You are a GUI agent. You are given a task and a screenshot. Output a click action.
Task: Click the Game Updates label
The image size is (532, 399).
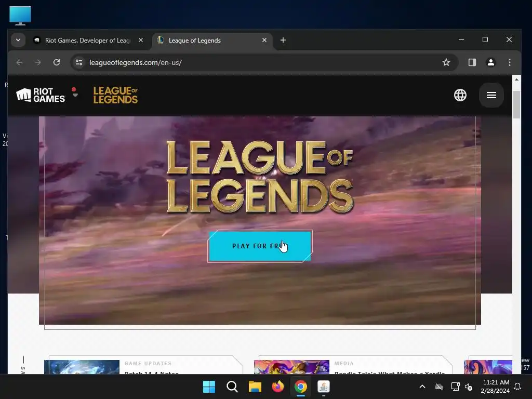148,363
